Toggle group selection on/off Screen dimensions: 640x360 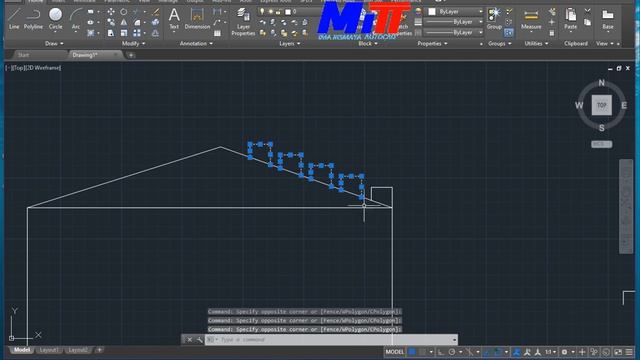[509, 33]
